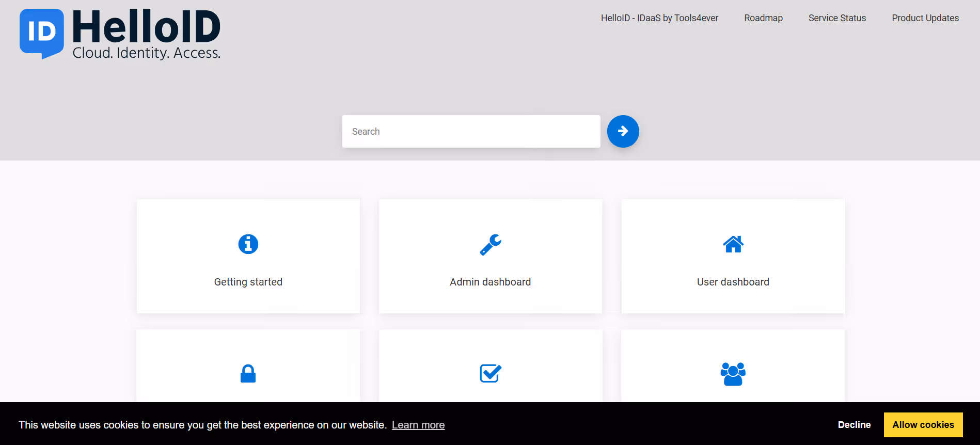Click the Search input field
Image resolution: width=980 pixels, height=445 pixels.
click(471, 132)
